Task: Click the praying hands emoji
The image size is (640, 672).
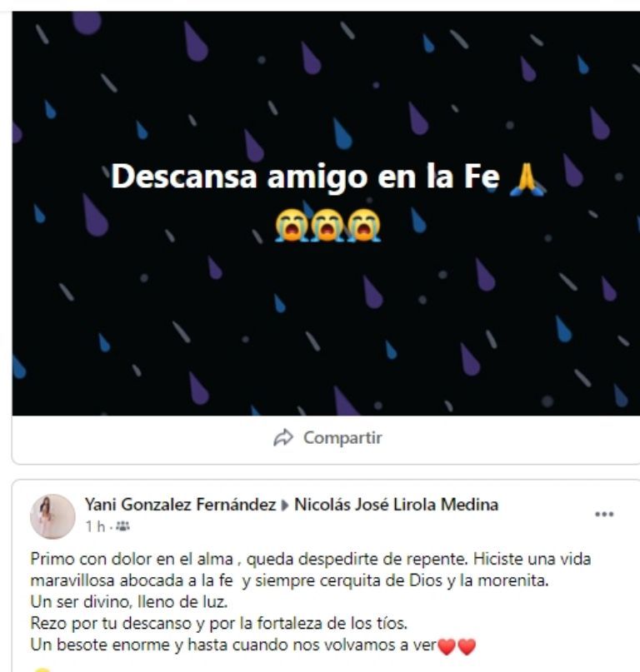Action: [x=527, y=181]
